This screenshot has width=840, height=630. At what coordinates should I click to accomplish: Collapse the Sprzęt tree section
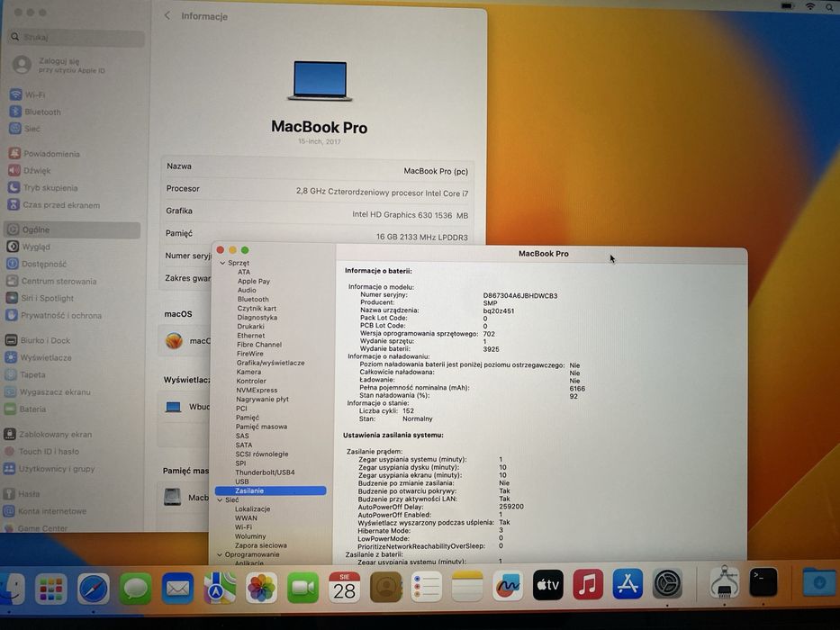pos(222,263)
